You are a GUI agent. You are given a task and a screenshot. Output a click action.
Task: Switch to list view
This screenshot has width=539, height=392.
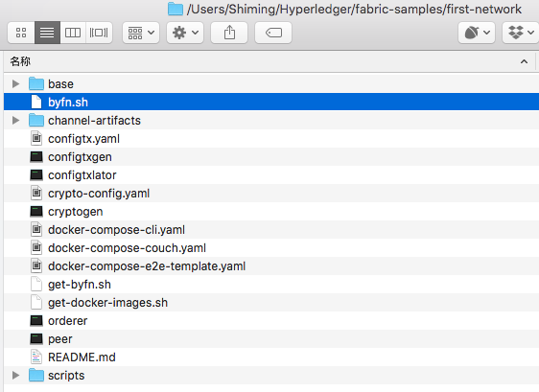click(x=47, y=33)
